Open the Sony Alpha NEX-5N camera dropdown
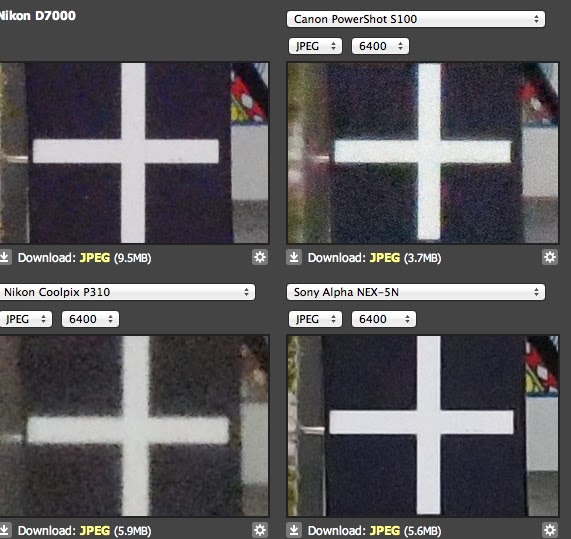571x539 pixels. (416, 292)
